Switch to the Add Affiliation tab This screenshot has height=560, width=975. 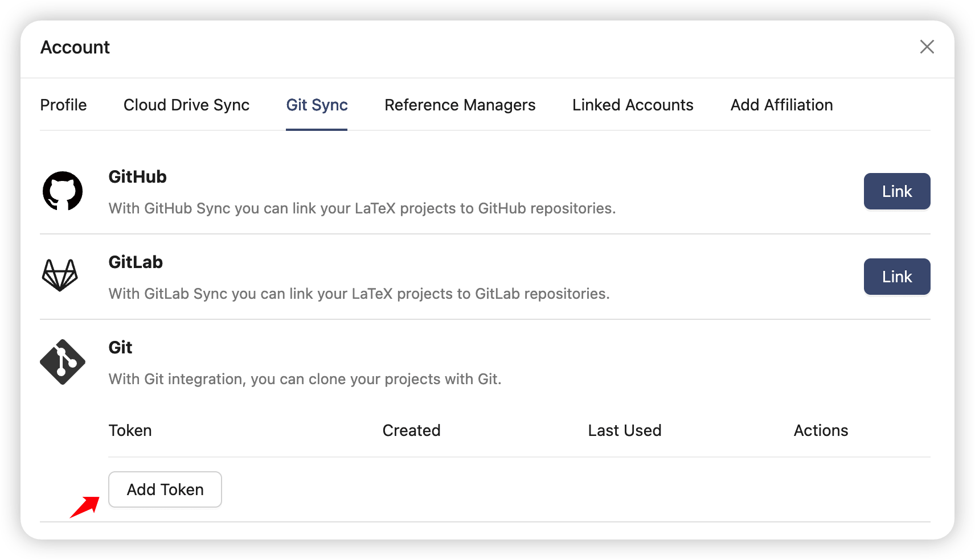coord(781,105)
